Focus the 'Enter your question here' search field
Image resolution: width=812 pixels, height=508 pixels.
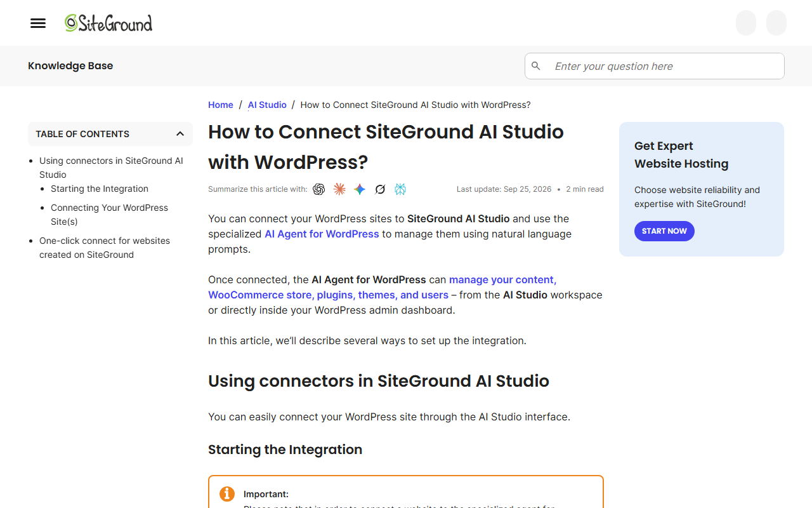[x=655, y=66]
